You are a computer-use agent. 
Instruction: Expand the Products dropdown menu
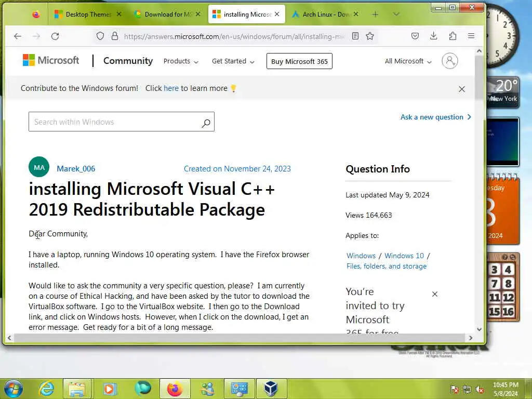point(181,61)
